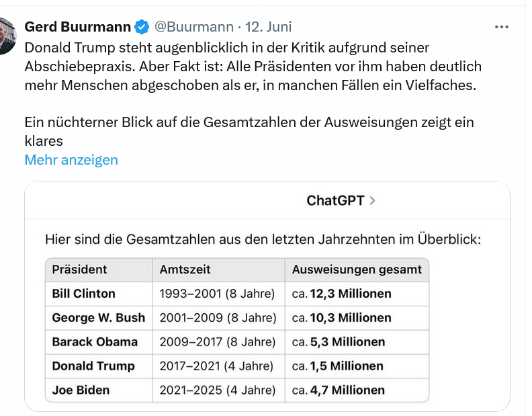Click the Barack Obama table cell

95,342
